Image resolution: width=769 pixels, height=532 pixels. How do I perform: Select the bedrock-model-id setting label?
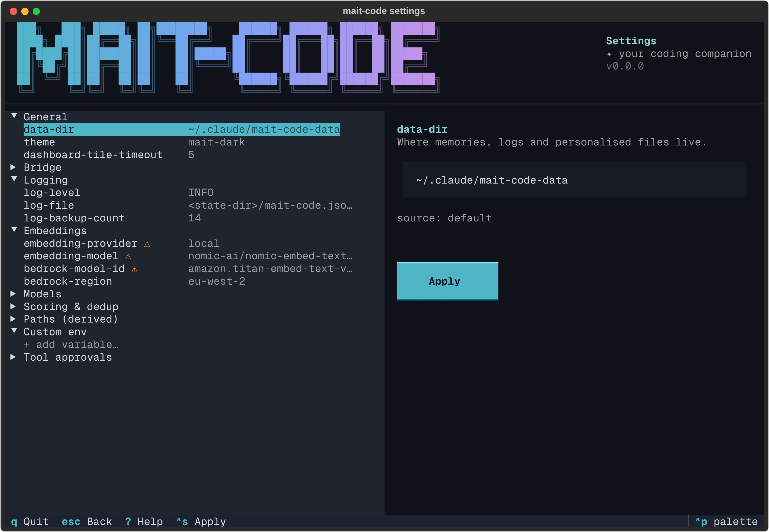(x=74, y=269)
